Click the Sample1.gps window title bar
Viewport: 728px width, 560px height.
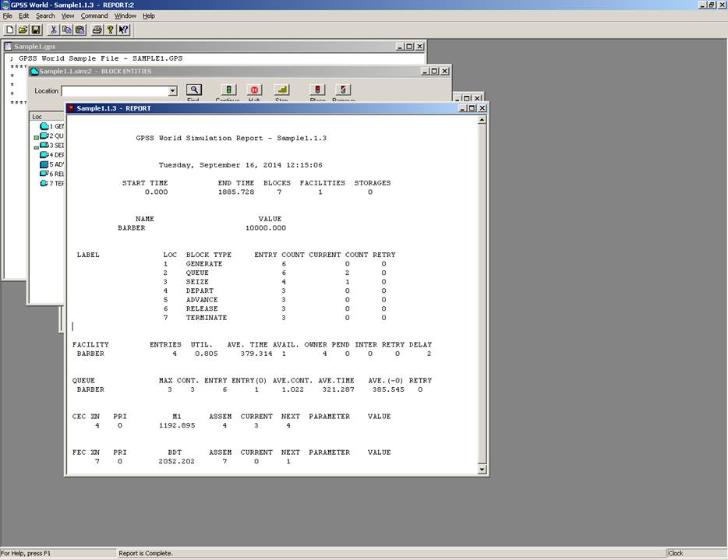point(195,46)
